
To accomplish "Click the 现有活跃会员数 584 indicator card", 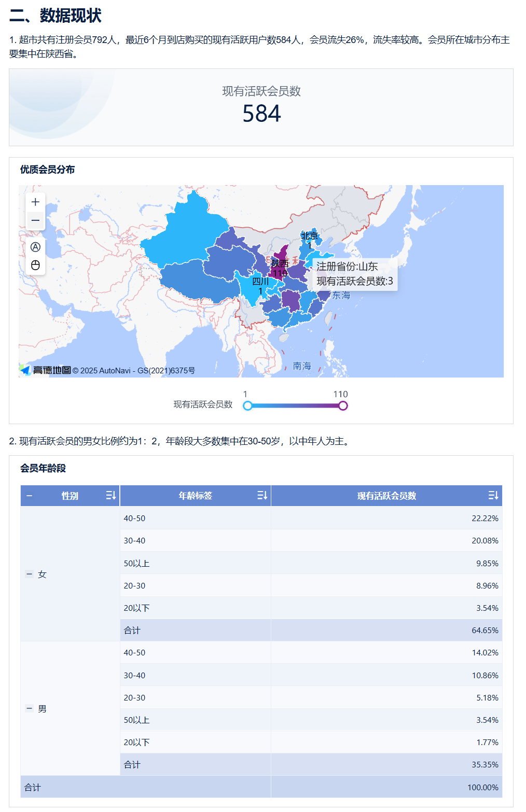I will (x=261, y=107).
